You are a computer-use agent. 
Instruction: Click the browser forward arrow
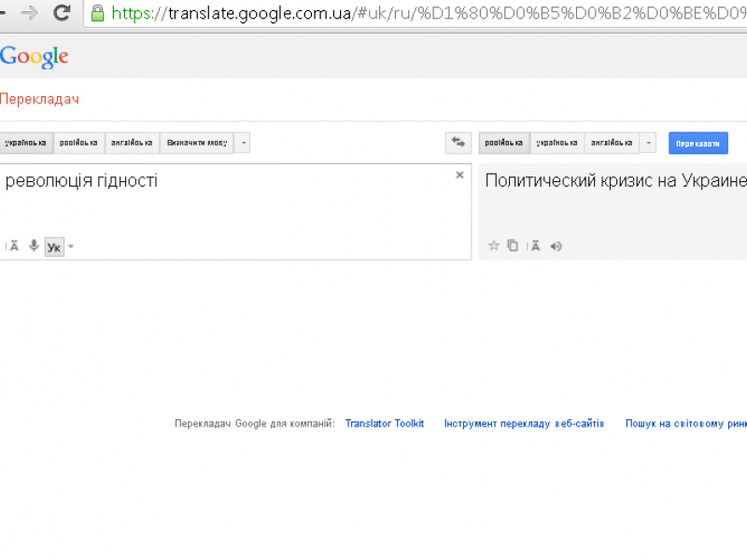click(x=30, y=13)
